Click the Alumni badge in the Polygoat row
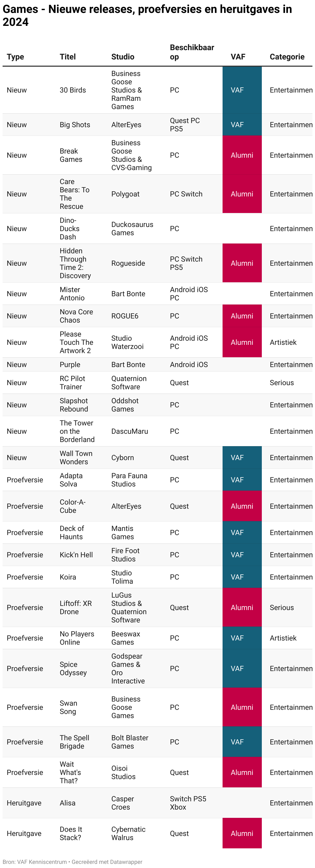 (x=242, y=194)
